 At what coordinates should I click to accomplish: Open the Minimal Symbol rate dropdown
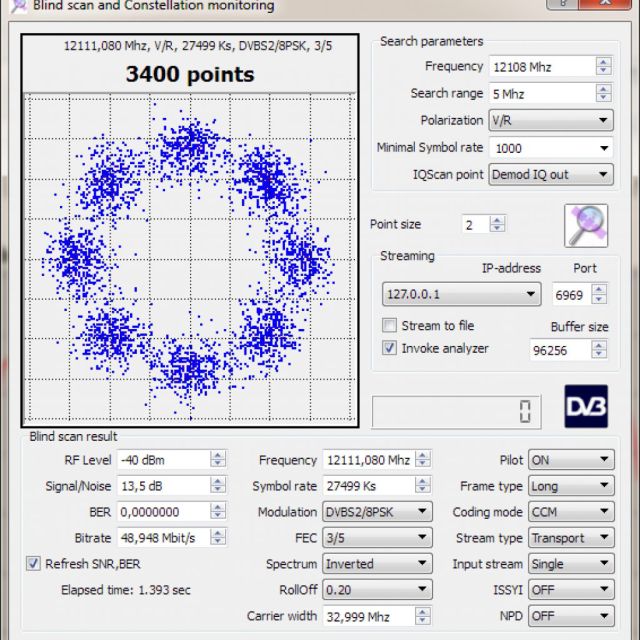(550, 148)
